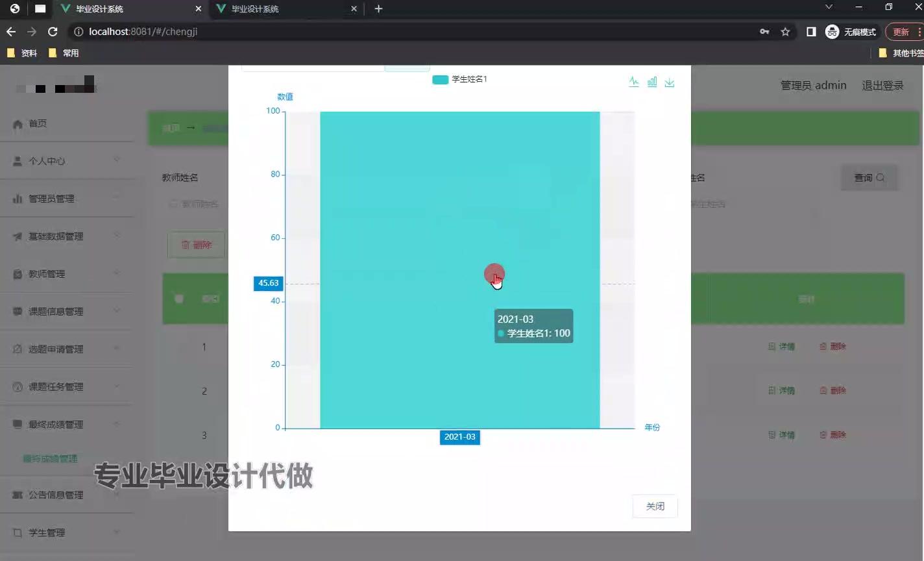This screenshot has height=561, width=924.
Task: Click 删除 for table row 2
Action: click(x=833, y=391)
